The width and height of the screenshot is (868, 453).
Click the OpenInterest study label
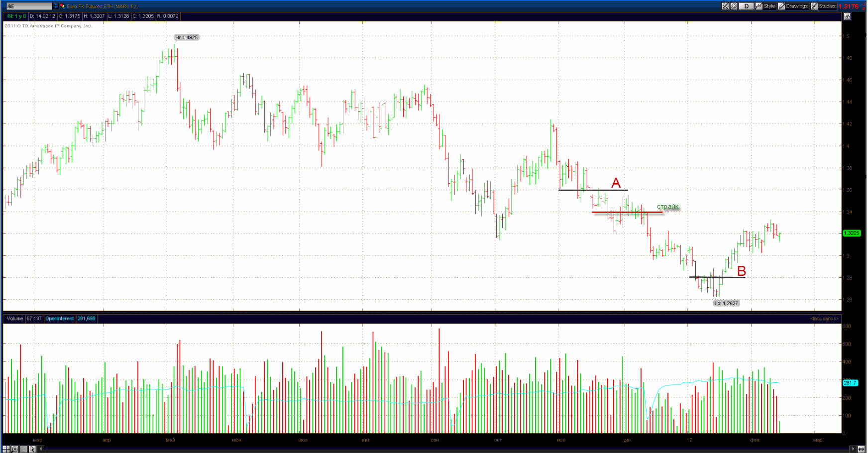[60, 319]
